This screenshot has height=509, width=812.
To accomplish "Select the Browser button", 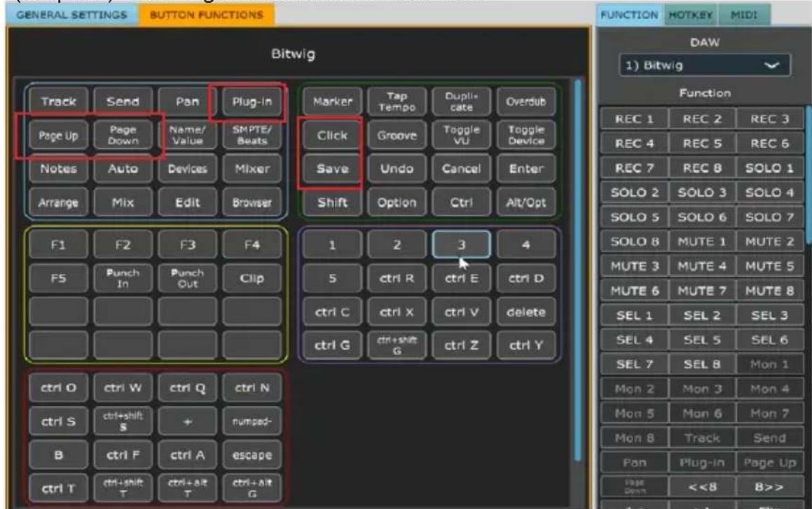I will click(x=252, y=203).
